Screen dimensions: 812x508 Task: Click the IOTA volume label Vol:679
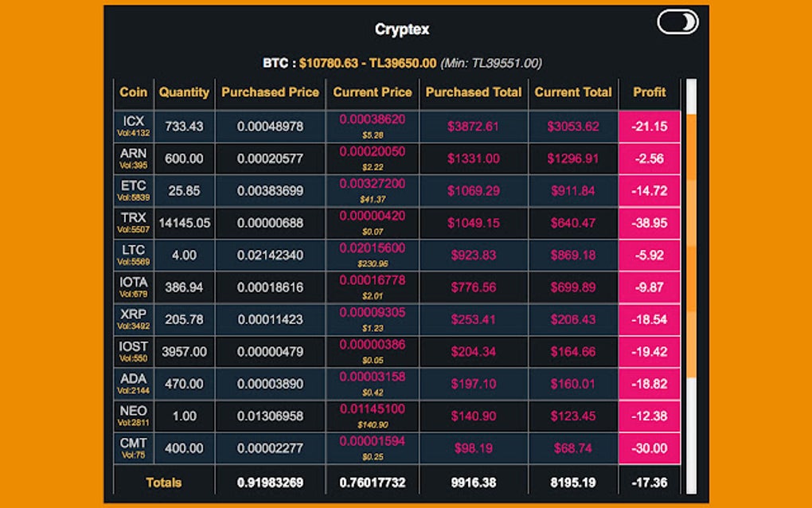click(134, 293)
